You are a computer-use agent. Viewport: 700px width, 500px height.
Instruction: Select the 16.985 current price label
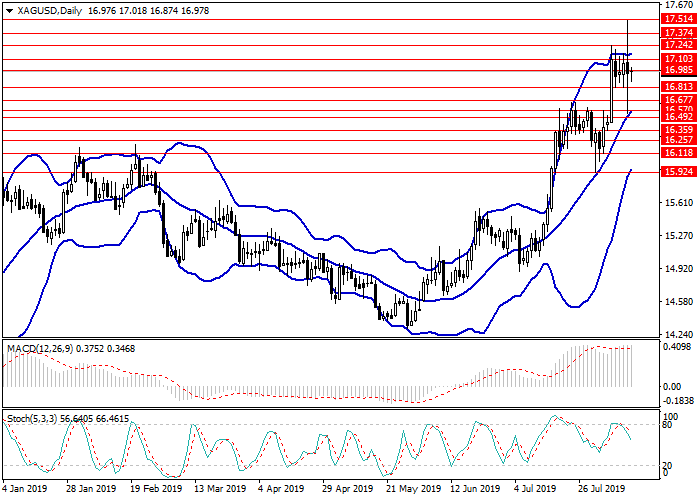click(678, 70)
